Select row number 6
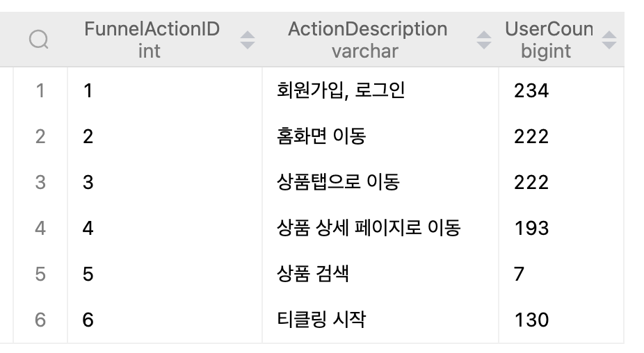 point(40,320)
